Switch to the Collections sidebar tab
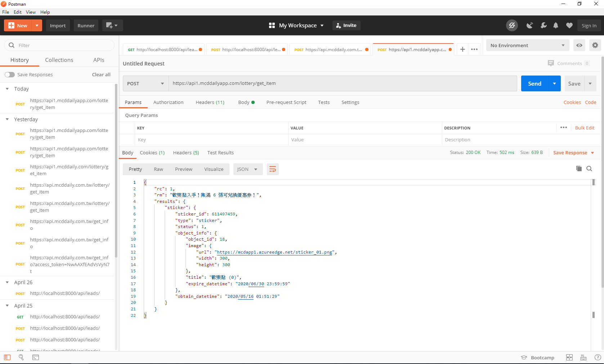The image size is (604, 364). point(59,60)
